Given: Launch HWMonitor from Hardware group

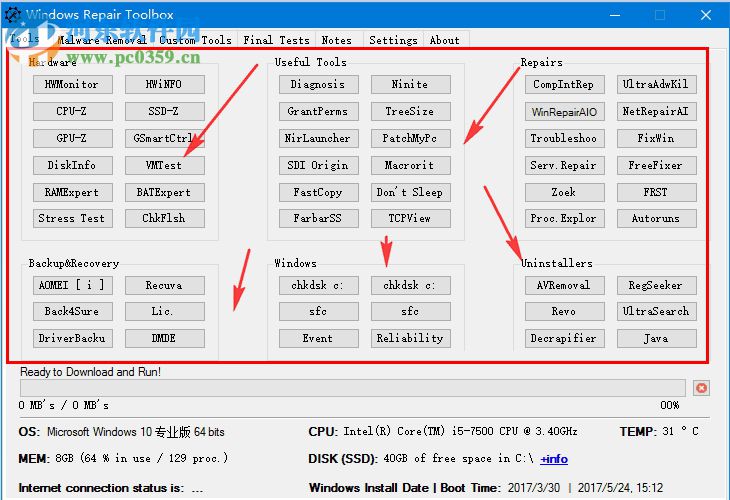Looking at the screenshot, I should tap(73, 84).
